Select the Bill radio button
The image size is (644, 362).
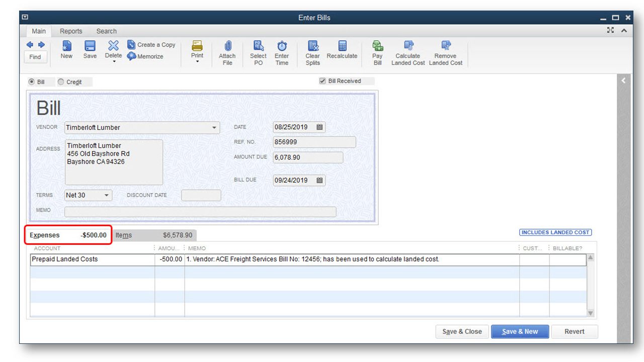(x=32, y=82)
